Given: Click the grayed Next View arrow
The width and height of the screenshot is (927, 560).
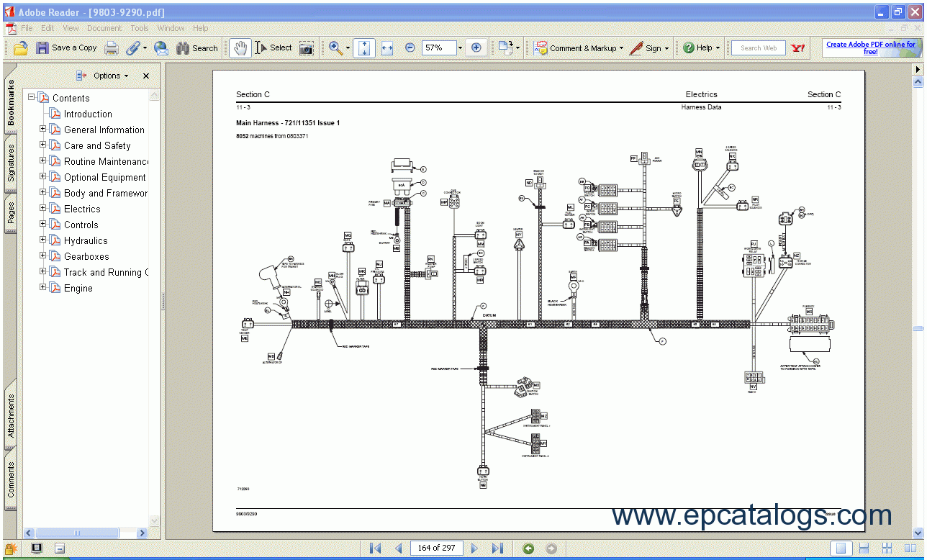Looking at the screenshot, I should tap(551, 548).
